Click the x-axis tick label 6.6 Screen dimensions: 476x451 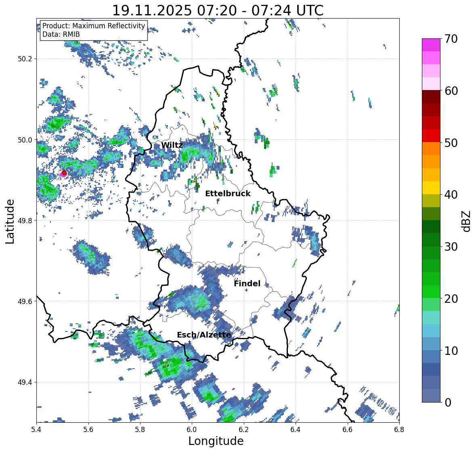tap(348, 430)
